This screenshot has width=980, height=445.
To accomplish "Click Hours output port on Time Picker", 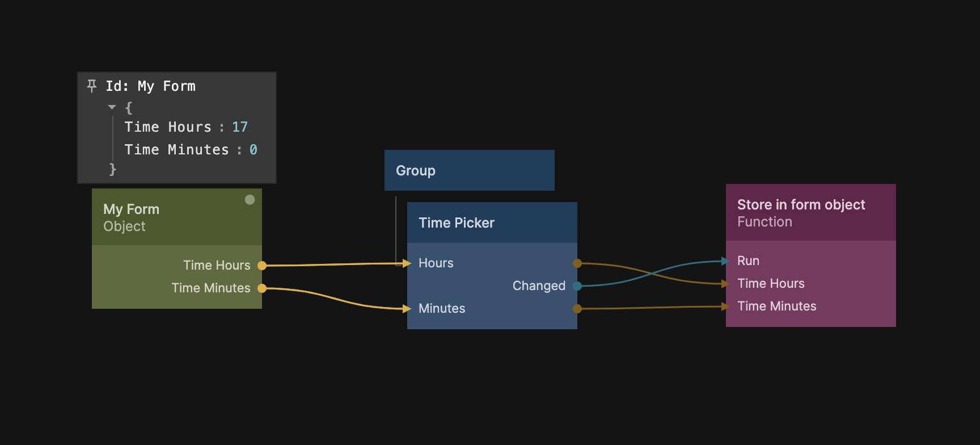I will click(x=577, y=263).
